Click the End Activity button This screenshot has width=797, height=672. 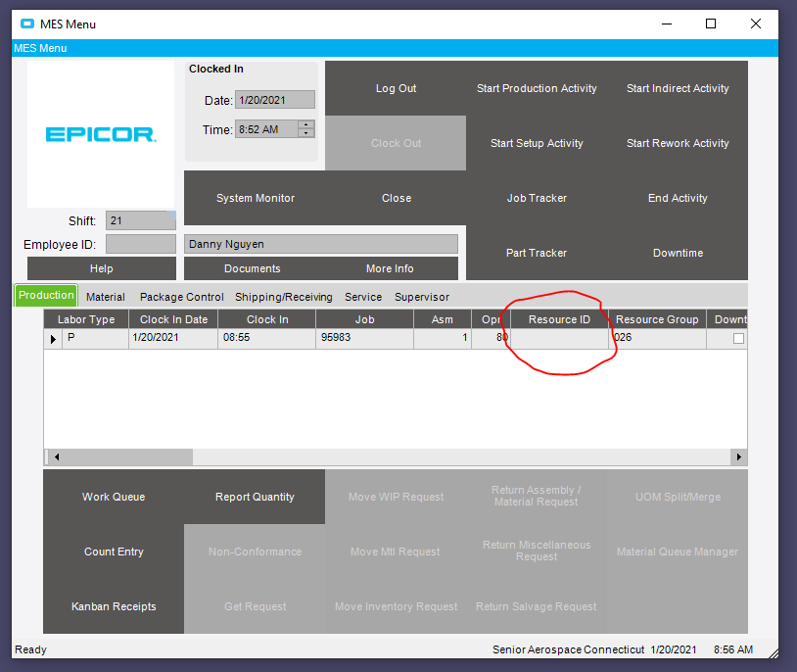click(678, 199)
